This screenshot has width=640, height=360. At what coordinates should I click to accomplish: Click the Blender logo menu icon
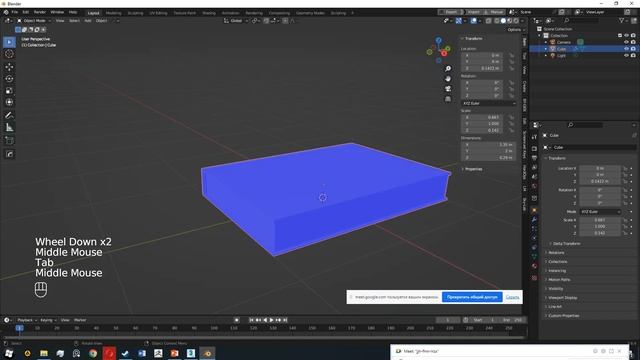(6, 12)
